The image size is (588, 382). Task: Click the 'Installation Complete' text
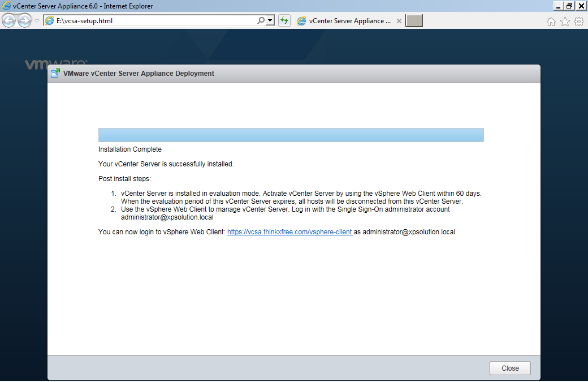129,149
